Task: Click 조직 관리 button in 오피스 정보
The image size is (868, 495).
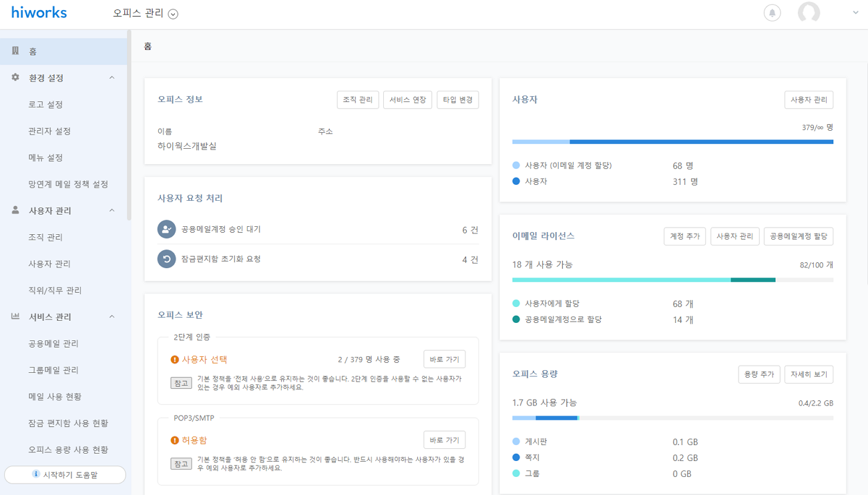Action: point(358,100)
